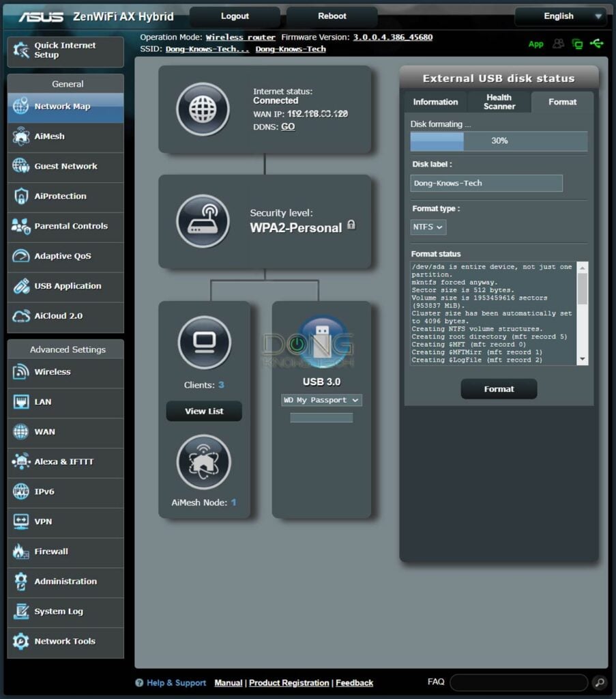Open the NTFS format type dropdown
The width and height of the screenshot is (616, 699).
(x=428, y=227)
